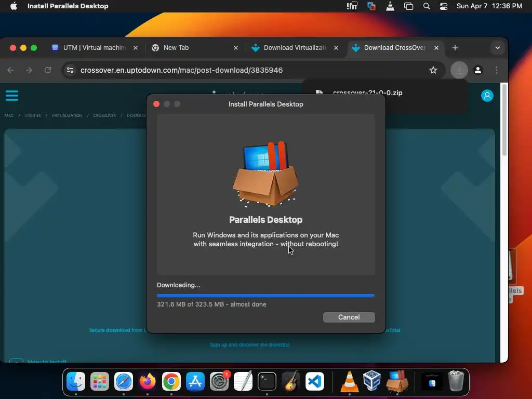Open a new Chrome tab with plus

tap(455, 48)
